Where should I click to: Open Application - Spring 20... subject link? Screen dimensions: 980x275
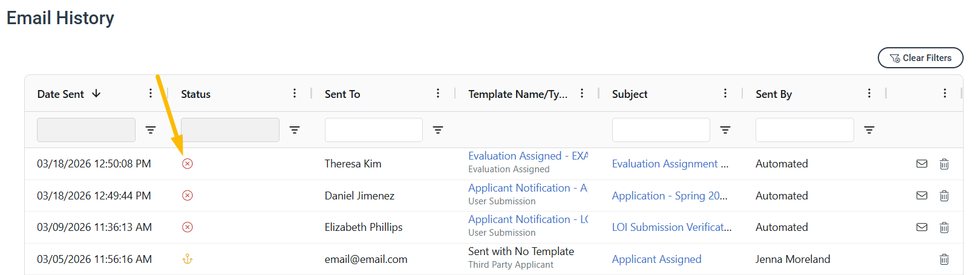pos(670,196)
